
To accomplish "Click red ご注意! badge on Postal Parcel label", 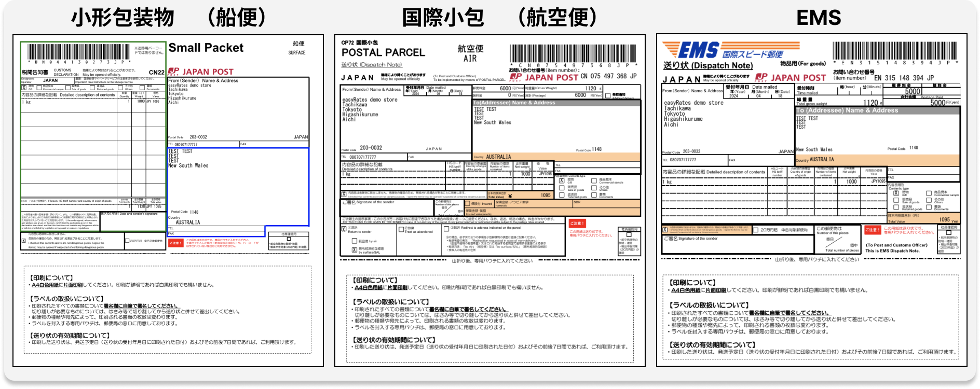I will point(577,223).
